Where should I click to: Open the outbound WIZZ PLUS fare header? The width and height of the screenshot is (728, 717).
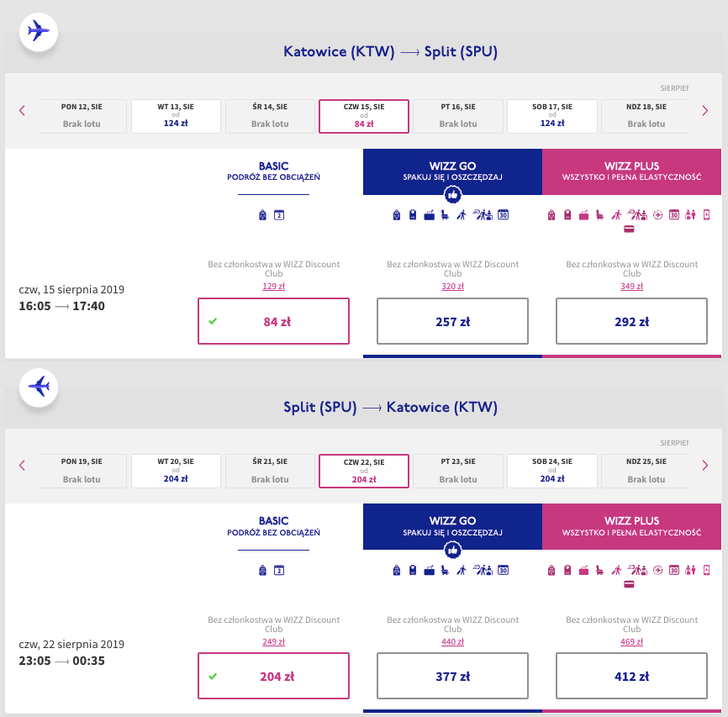631,171
